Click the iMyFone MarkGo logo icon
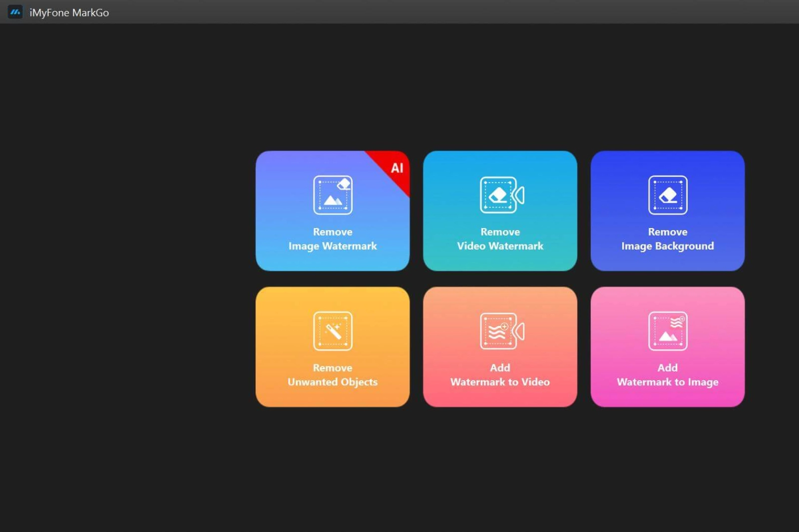The image size is (799, 532). coord(15,12)
